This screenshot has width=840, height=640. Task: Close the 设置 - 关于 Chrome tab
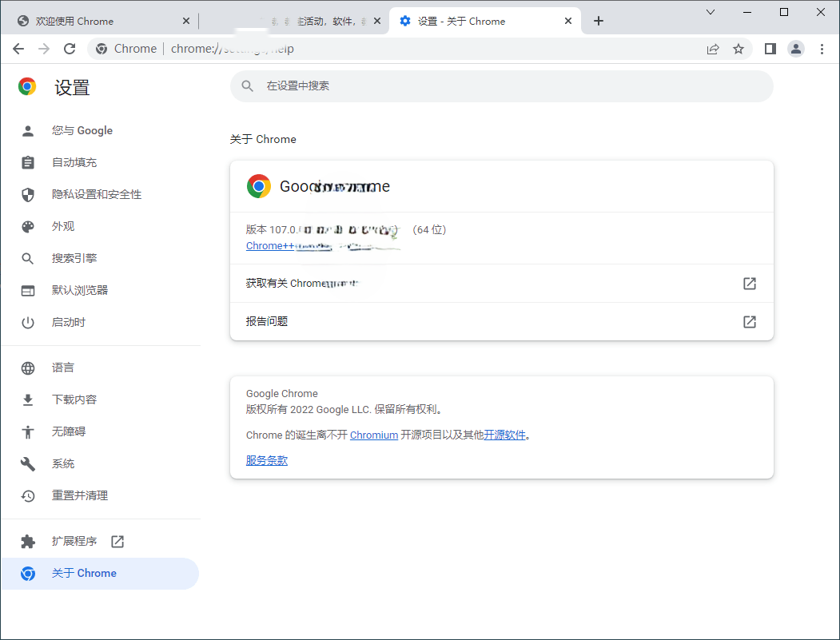coord(567,21)
